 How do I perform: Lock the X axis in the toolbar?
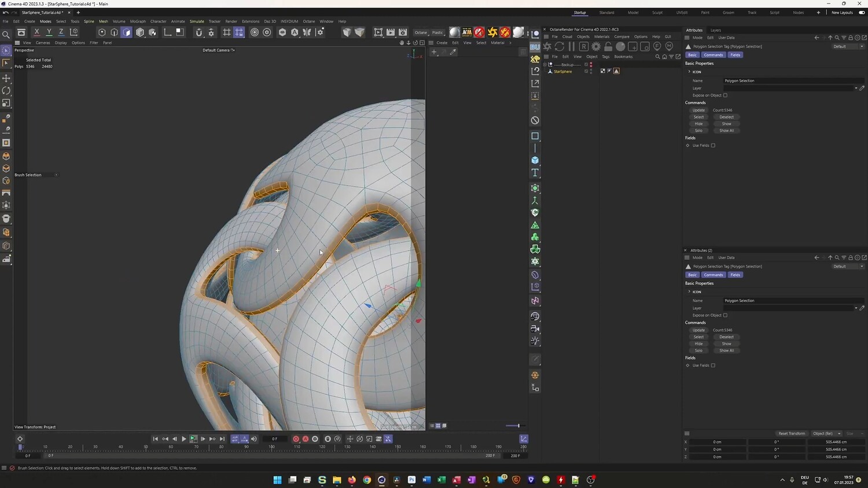pos(36,32)
